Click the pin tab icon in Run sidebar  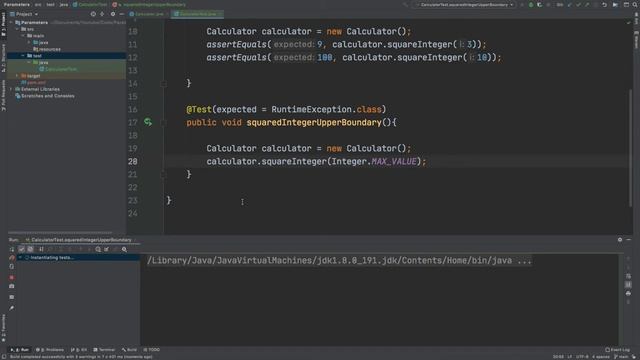(x=11, y=308)
